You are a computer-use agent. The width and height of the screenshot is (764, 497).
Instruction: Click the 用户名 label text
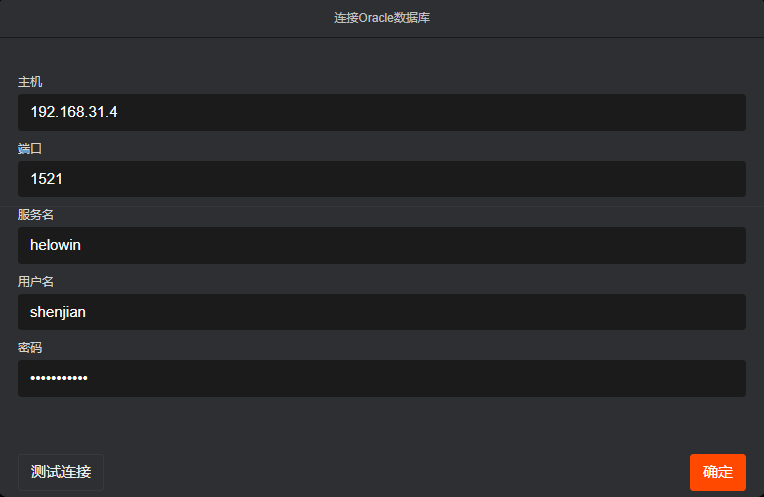[36, 282]
